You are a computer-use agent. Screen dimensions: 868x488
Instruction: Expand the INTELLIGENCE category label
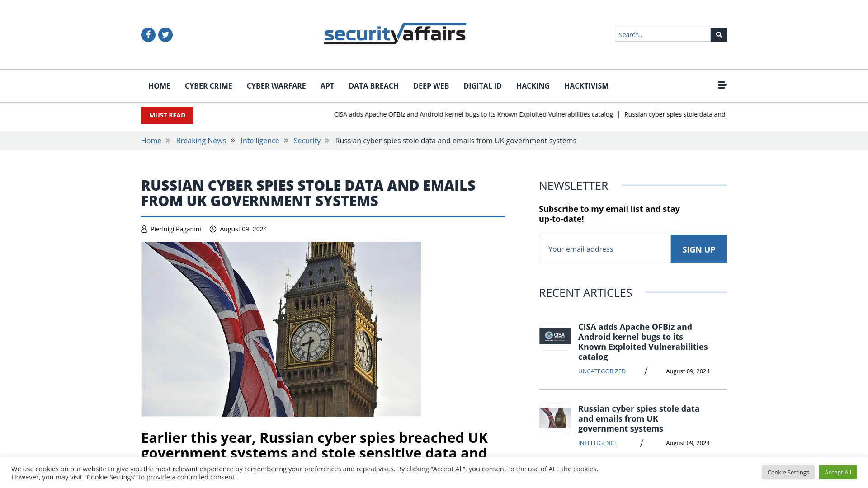(597, 443)
